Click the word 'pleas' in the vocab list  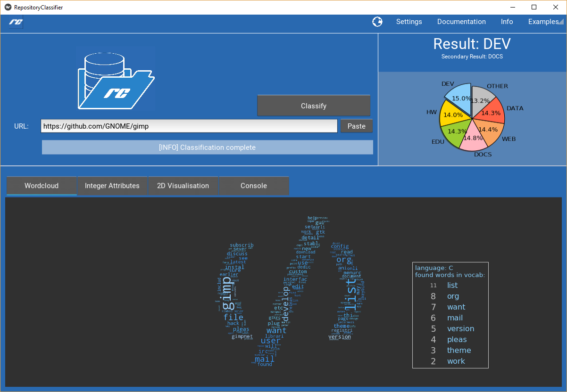coord(457,340)
